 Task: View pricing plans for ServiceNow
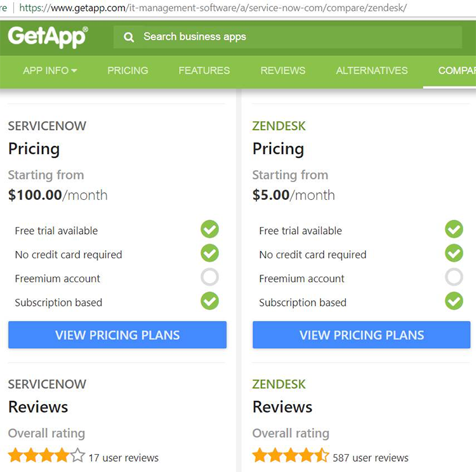point(117,335)
